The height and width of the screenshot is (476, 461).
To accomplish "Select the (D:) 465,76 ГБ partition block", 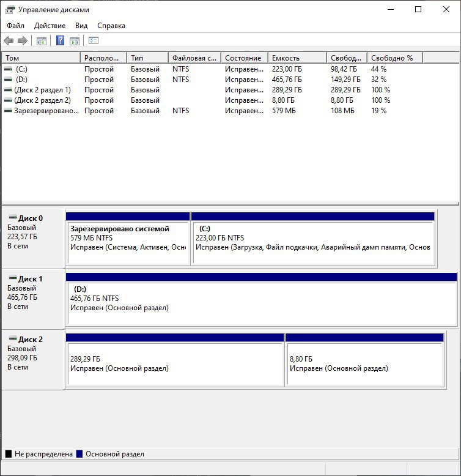I will (262, 299).
